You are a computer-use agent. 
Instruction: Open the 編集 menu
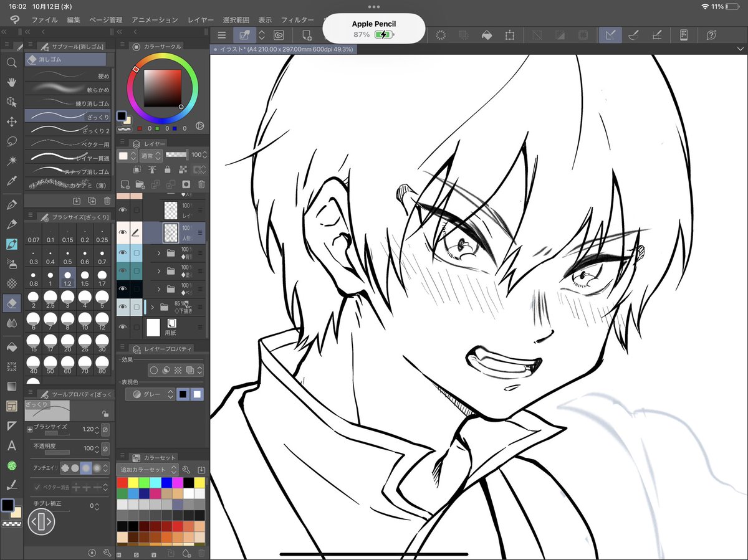[x=74, y=20]
